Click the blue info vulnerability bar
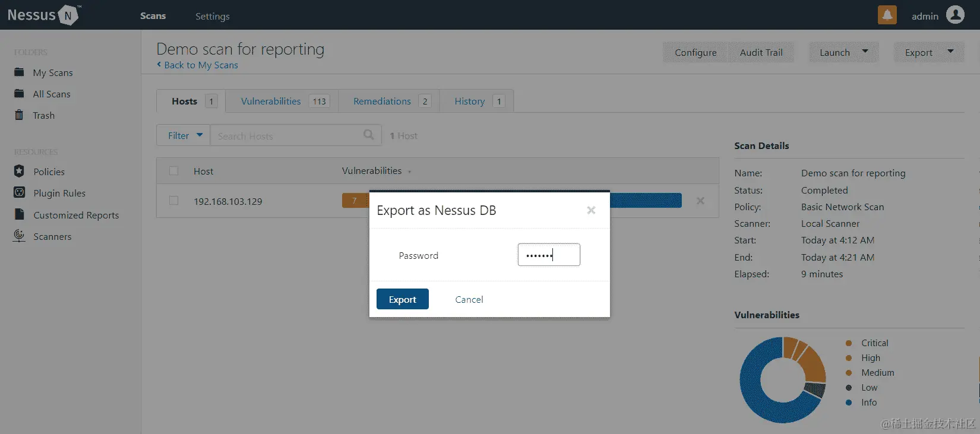This screenshot has width=980, height=434. pos(646,201)
